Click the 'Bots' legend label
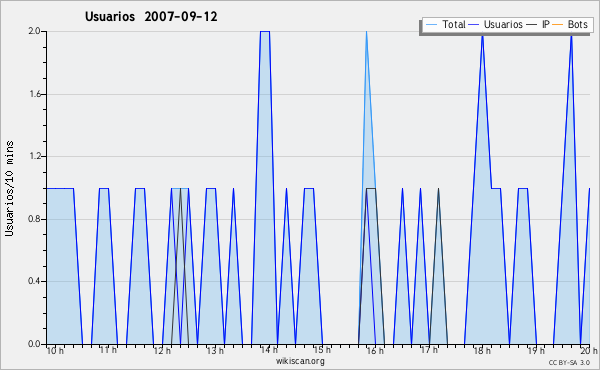Screen dimensions: 600x370 point(577,24)
